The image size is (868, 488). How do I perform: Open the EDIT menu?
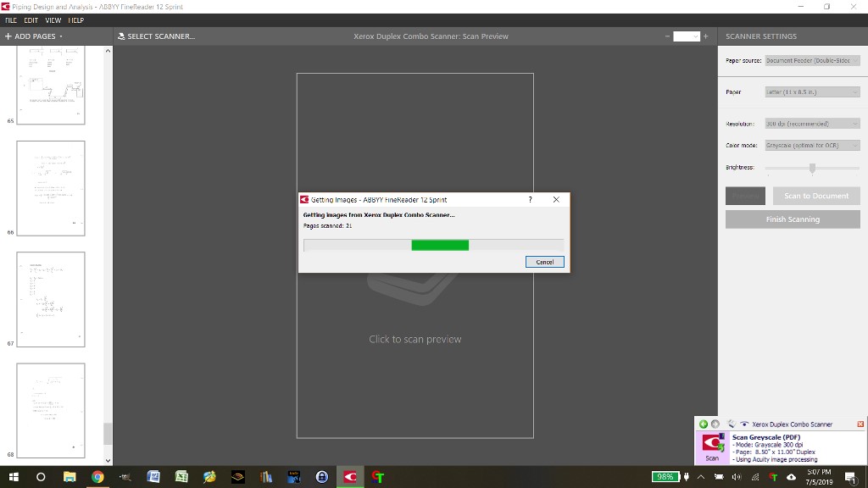point(31,20)
